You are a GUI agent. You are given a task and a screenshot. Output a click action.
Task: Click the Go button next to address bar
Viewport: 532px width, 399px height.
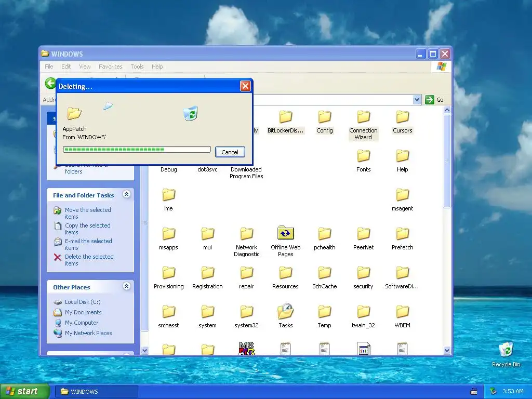pyautogui.click(x=435, y=100)
